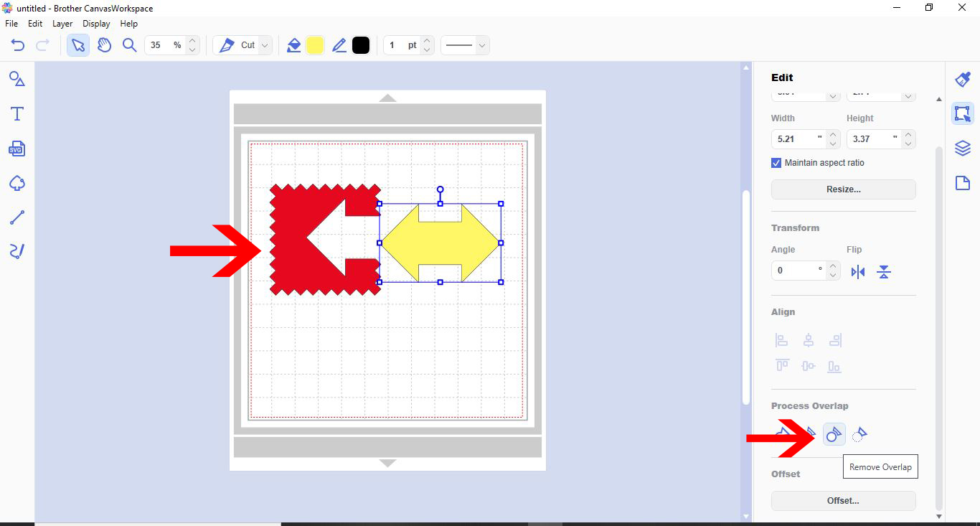The image size is (980, 526).
Task: Click the rotation handle above yellow arrow
Action: pos(440,189)
